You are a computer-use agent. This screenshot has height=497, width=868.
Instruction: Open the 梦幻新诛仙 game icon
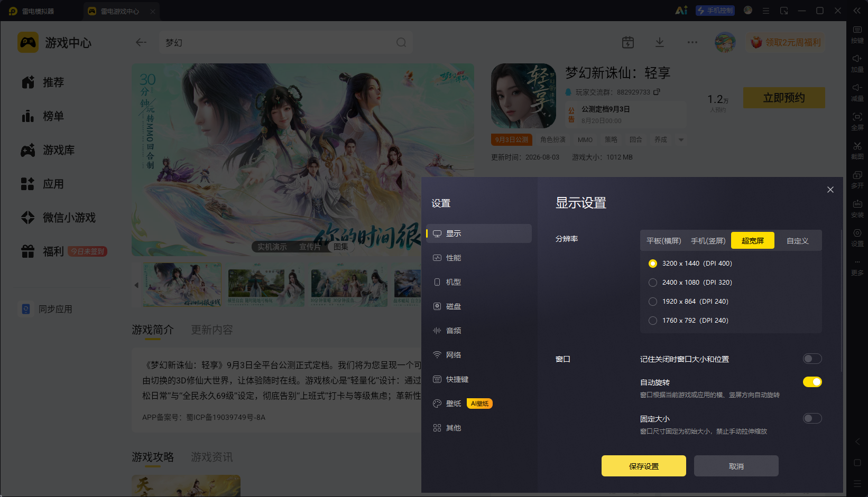coord(523,96)
